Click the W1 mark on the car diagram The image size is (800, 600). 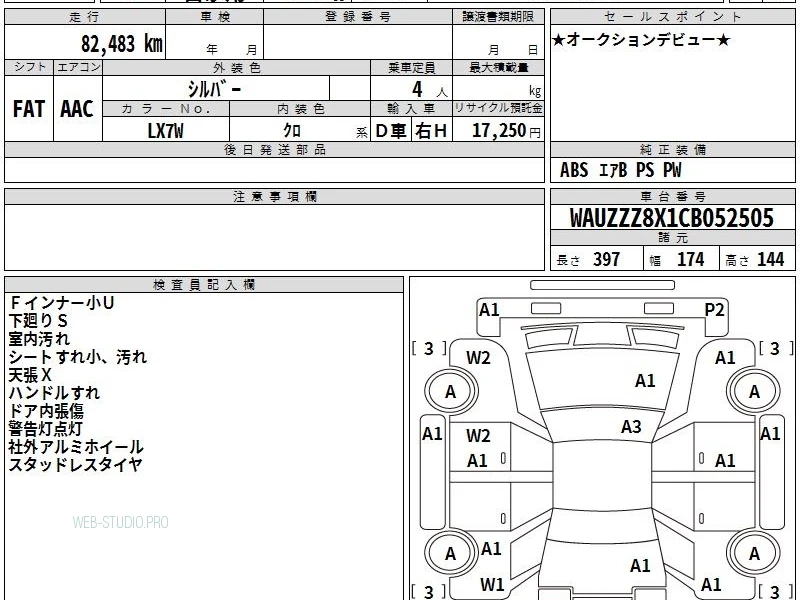pyautogui.click(x=492, y=584)
